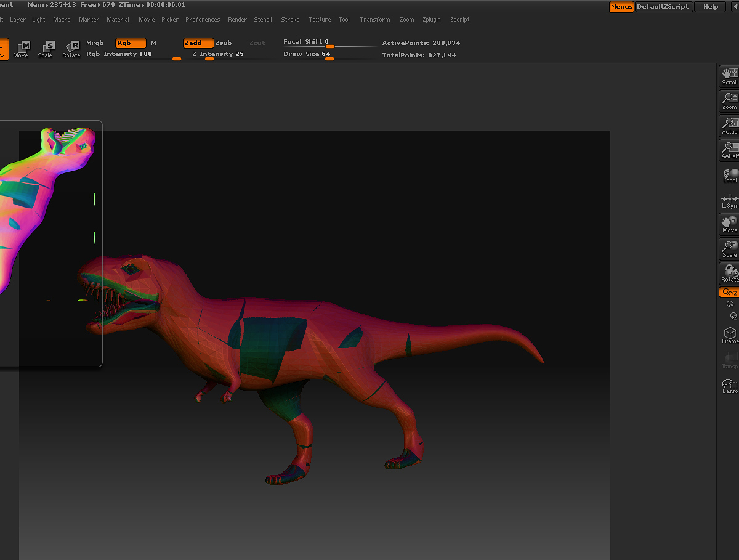Set view to Actual size
Screen dimensions: 739x560
pos(729,126)
